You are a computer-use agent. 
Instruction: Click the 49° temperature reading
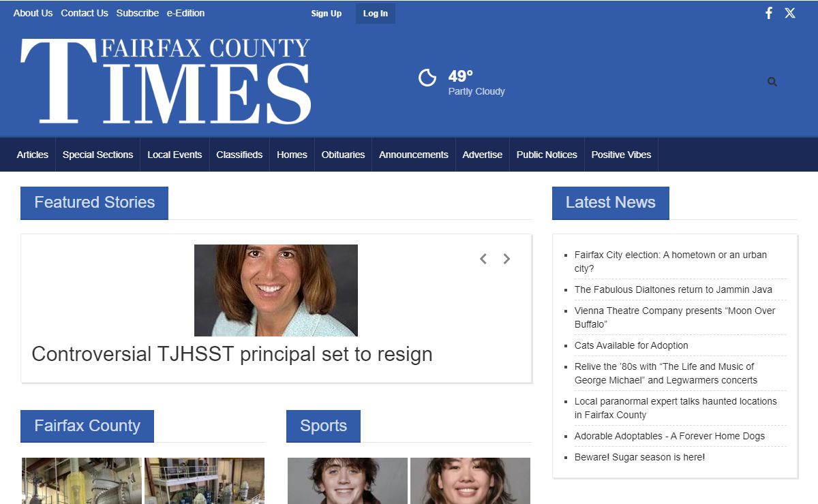(x=460, y=76)
